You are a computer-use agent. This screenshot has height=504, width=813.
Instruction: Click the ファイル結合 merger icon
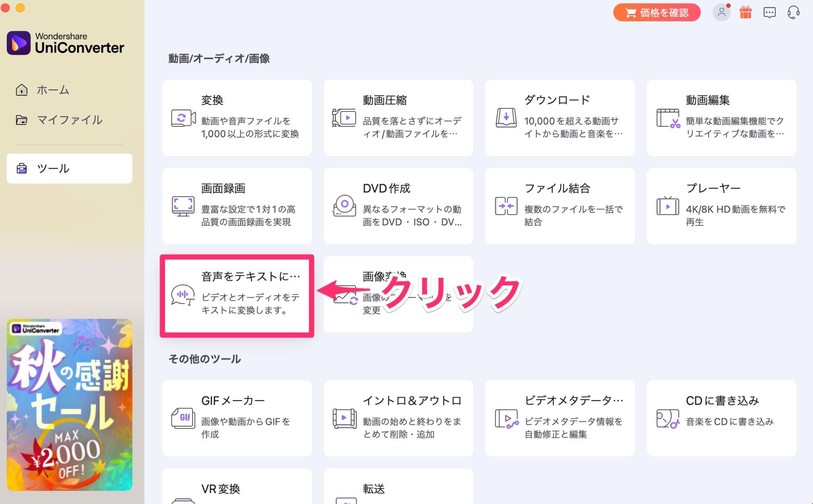coord(506,206)
